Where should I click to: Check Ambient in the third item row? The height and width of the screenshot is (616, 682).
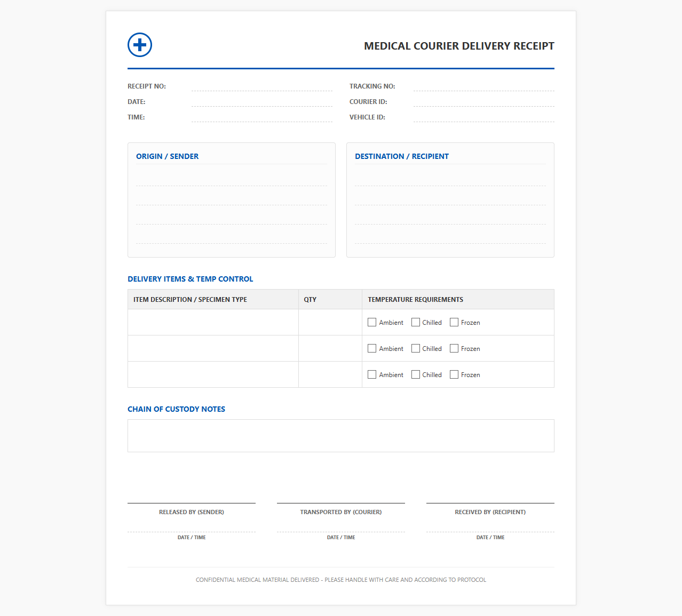tap(372, 374)
